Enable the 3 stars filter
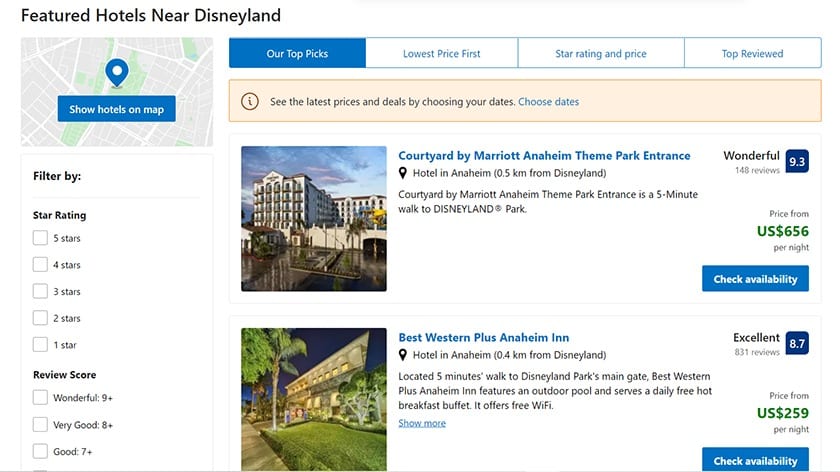840x472 pixels. [40, 291]
